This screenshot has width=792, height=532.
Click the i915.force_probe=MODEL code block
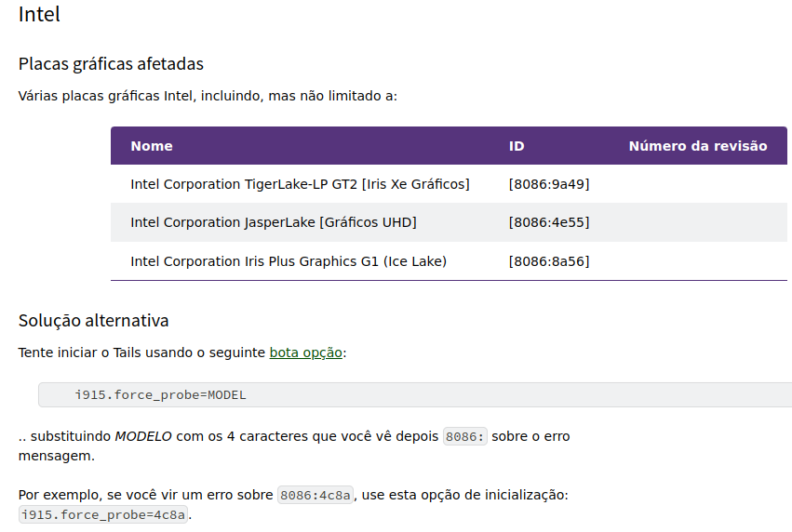[415, 394]
